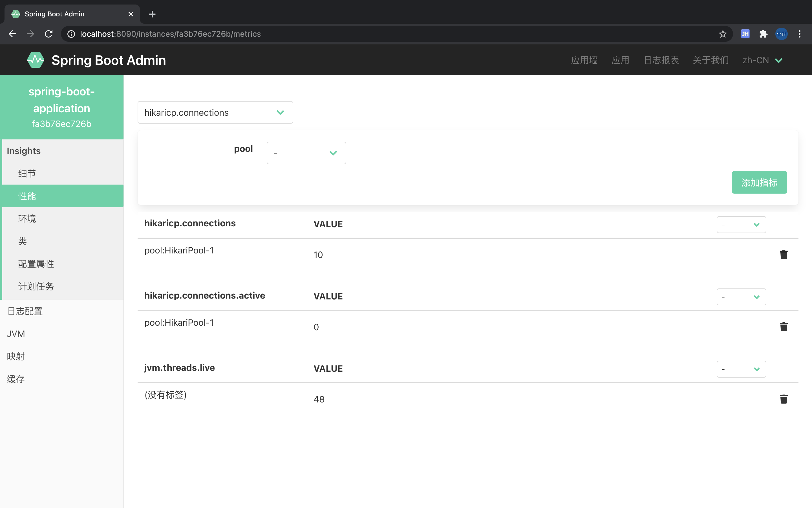The width and height of the screenshot is (812, 508).
Task: Expand the zh-CN language dropdown
Action: coord(762,60)
